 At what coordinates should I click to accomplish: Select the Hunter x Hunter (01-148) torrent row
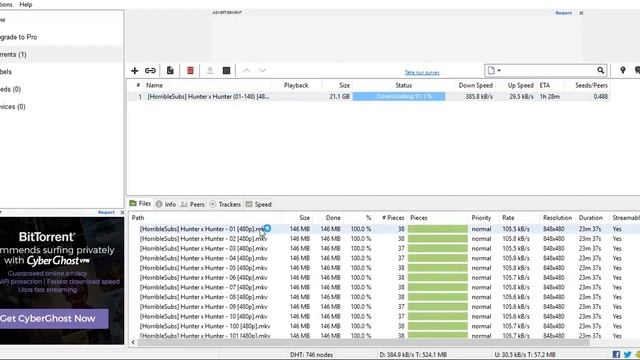tap(368, 97)
